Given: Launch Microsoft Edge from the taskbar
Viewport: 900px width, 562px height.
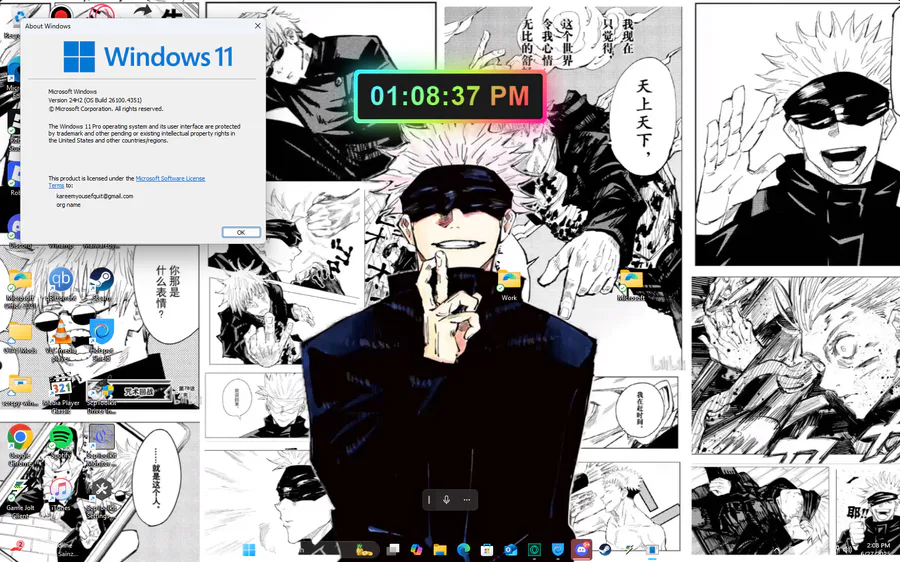Looking at the screenshot, I should [464, 550].
